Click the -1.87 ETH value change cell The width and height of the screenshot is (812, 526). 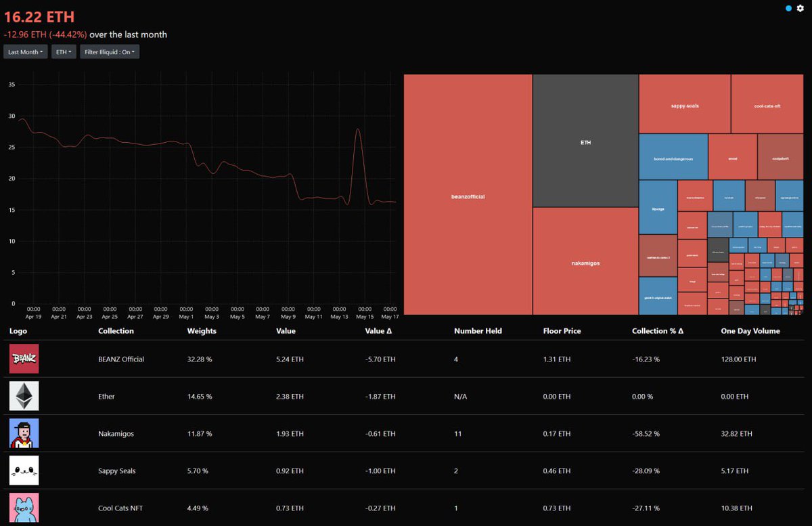(x=380, y=396)
